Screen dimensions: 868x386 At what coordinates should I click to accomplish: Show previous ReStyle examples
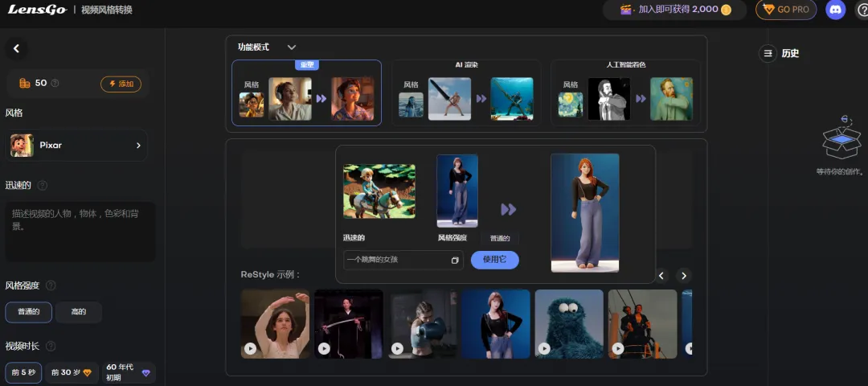(661, 276)
